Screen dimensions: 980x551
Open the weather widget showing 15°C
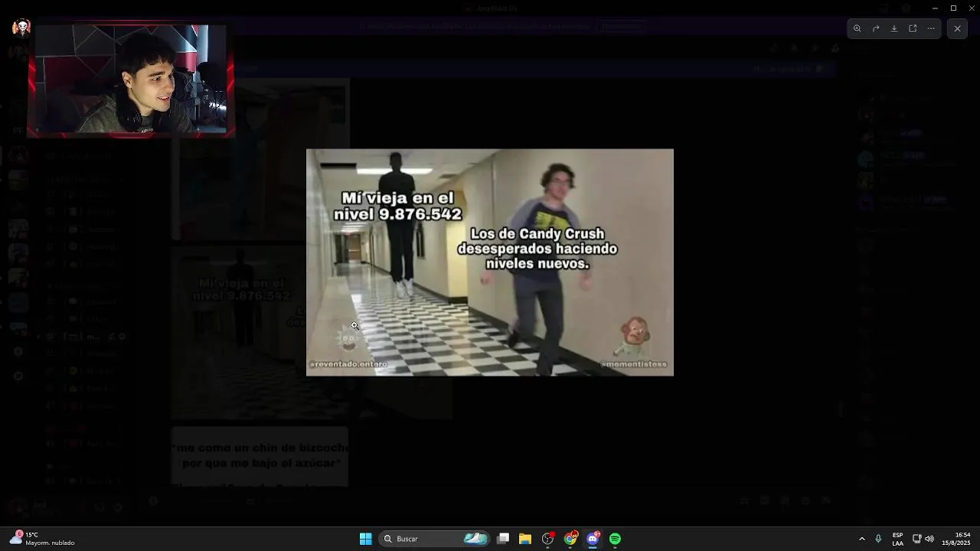[x=43, y=539]
